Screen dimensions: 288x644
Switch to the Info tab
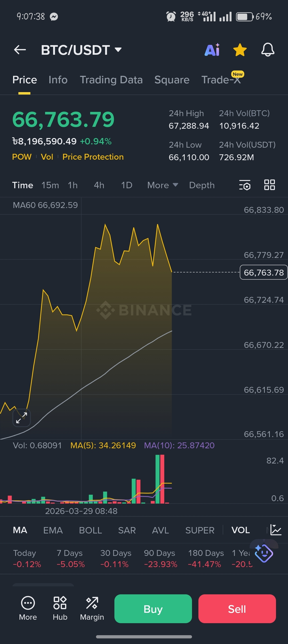[58, 80]
